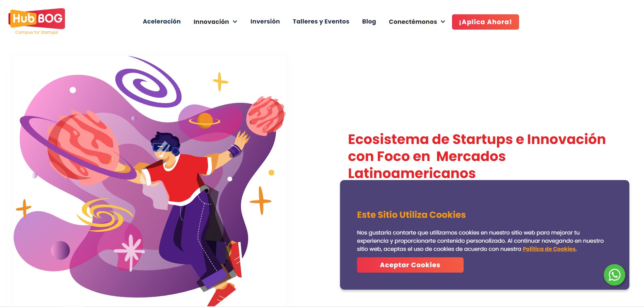The image size is (644, 307).
Task: Visit the Blog link
Action: [x=369, y=21]
